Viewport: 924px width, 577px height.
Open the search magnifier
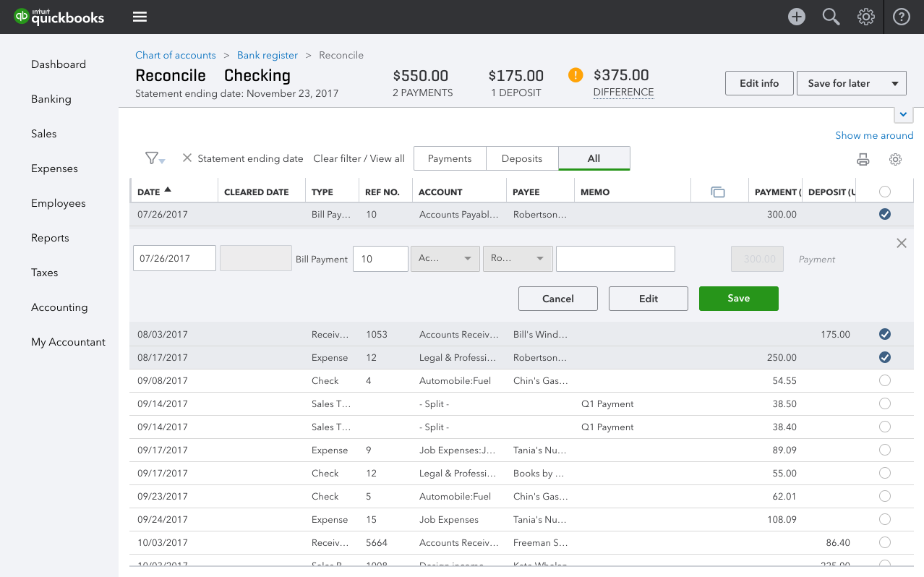[x=831, y=17]
